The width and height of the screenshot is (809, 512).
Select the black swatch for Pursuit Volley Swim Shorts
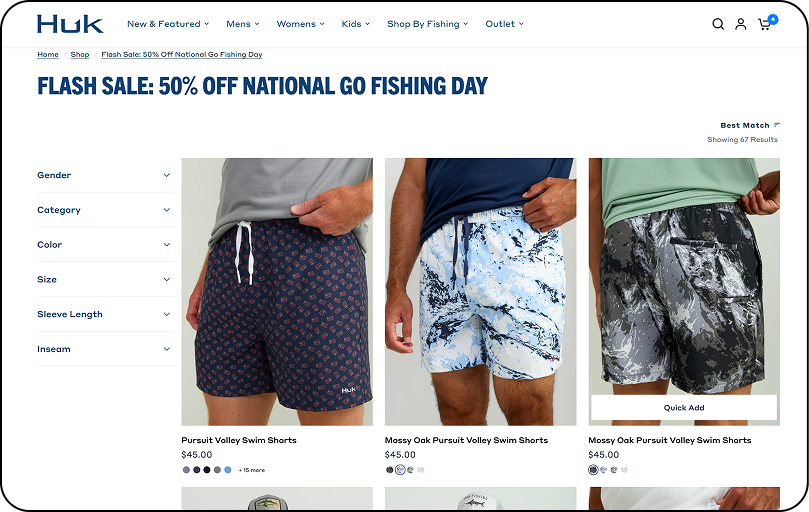[x=207, y=470]
